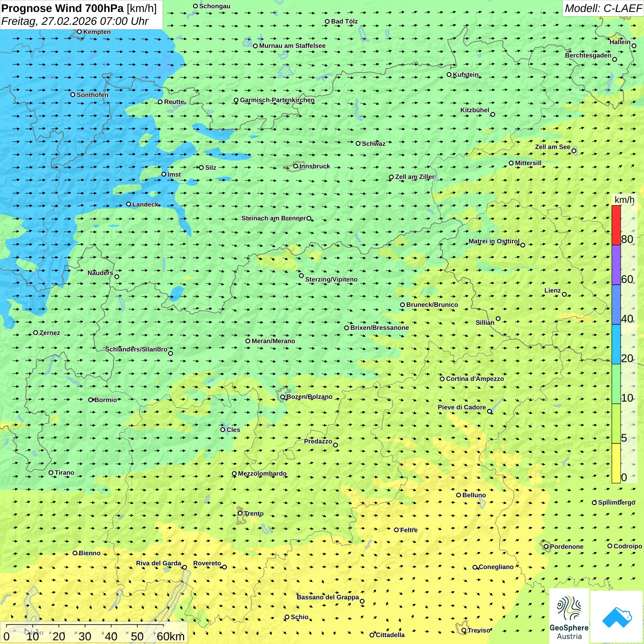This screenshot has width=644, height=644.
Task: Click the Zell am See marker
Action: point(574,151)
